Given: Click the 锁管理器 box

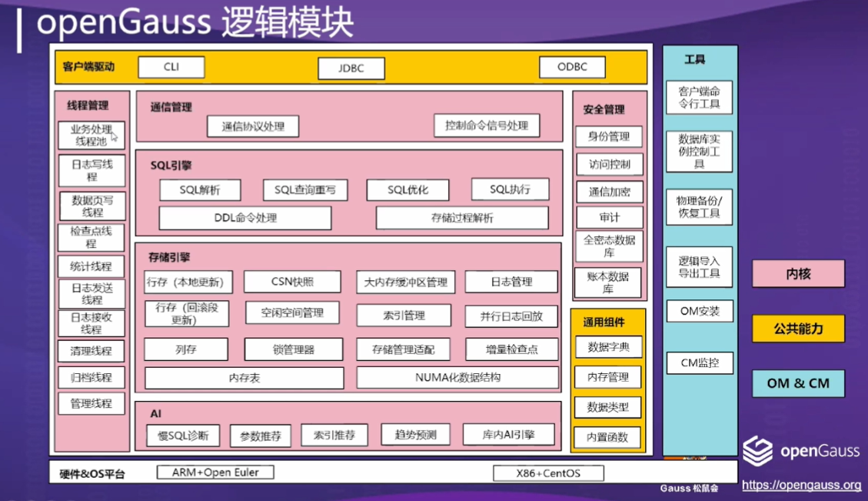Looking at the screenshot, I should (x=294, y=349).
